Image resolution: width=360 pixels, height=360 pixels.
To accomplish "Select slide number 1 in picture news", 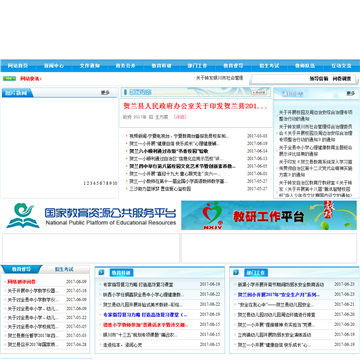I will pyautogui.click(x=84, y=183).
